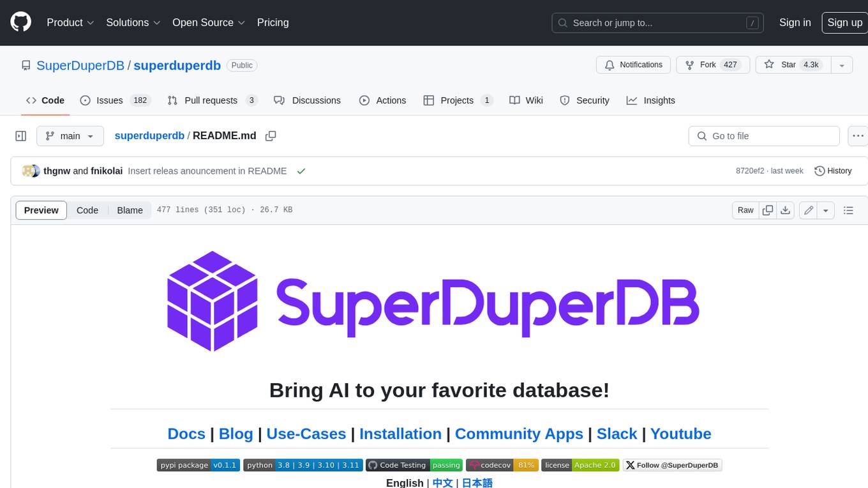The width and height of the screenshot is (868, 488).
Task: Open the SuperDuperDB owner profile link
Action: click(80, 65)
